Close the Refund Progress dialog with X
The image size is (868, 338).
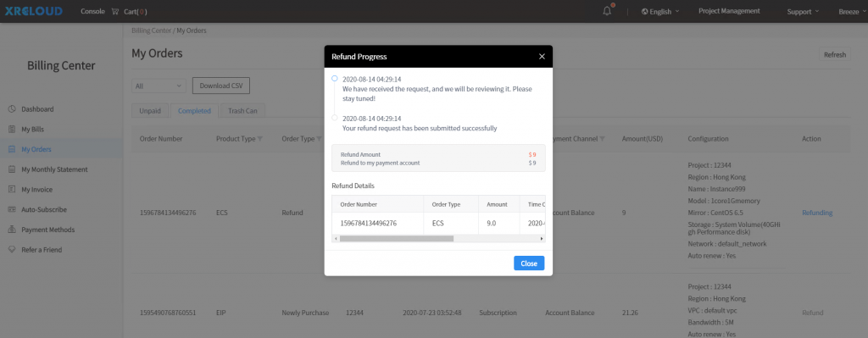click(542, 57)
